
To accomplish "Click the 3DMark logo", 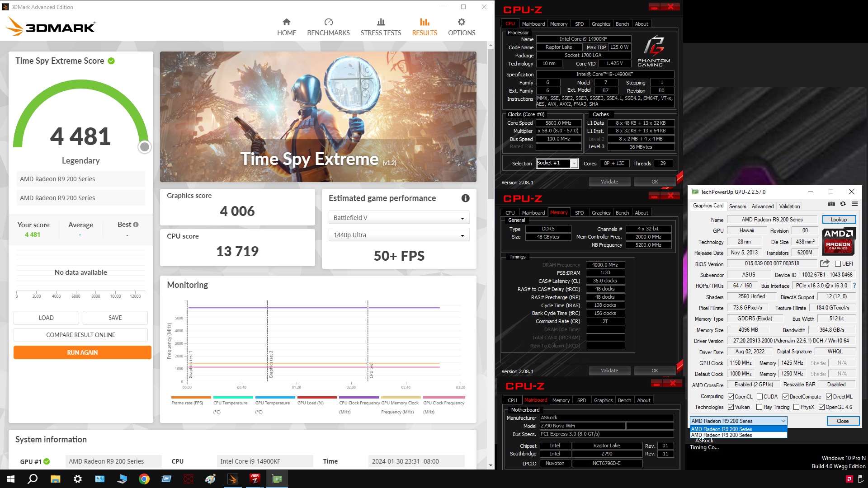I will pyautogui.click(x=51, y=27).
